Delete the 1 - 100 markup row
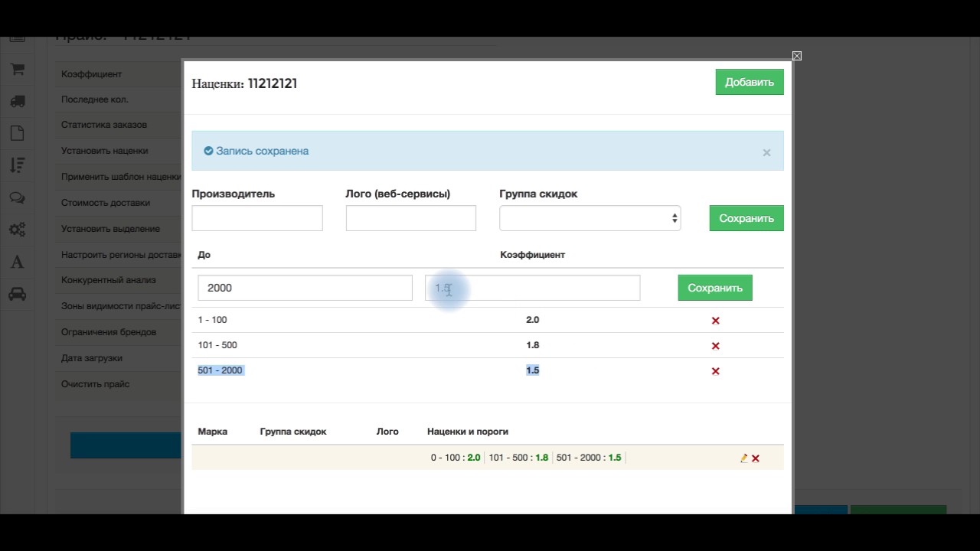980x551 pixels. pyautogui.click(x=716, y=321)
